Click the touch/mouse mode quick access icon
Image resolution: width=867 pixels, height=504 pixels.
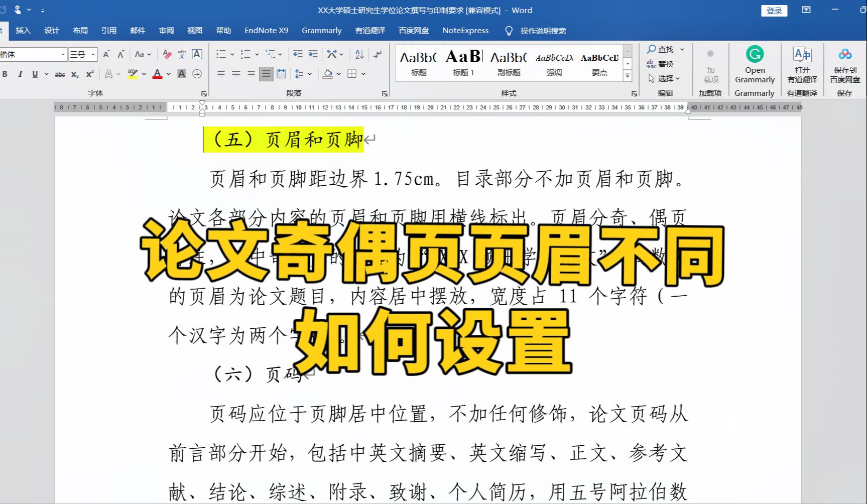pyautogui.click(x=18, y=10)
